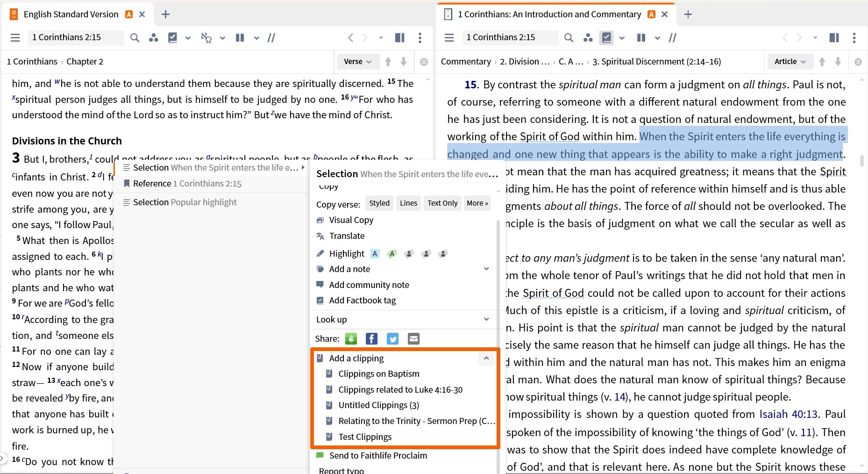
Task: Open the Article navigation mode dropdown
Action: [790, 62]
